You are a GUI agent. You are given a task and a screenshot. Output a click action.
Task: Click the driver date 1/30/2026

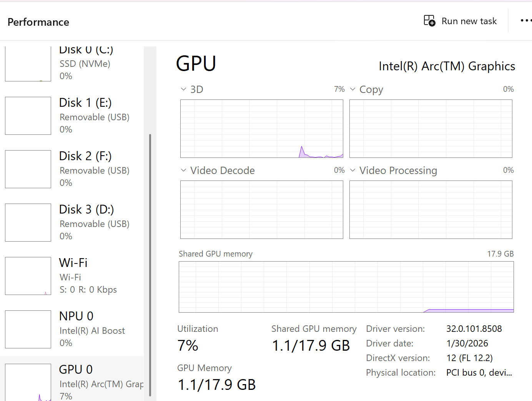467,343
